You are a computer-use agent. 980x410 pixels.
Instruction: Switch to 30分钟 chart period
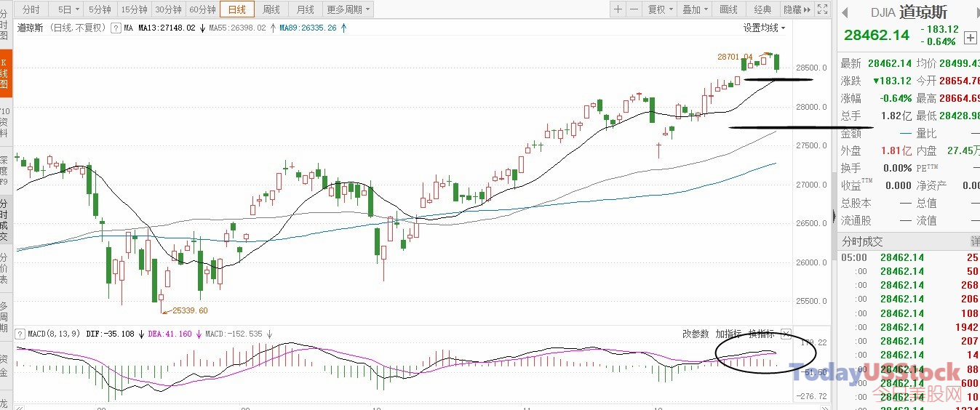(x=168, y=9)
